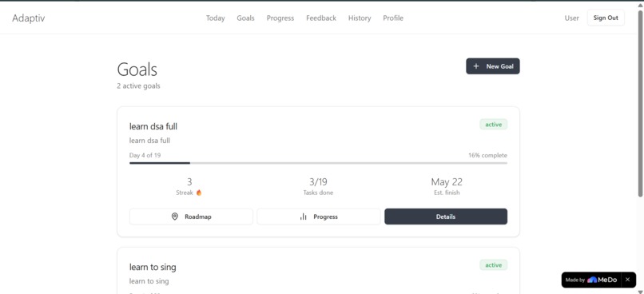Open the Today tab
The width and height of the screenshot is (644, 294).
click(215, 18)
